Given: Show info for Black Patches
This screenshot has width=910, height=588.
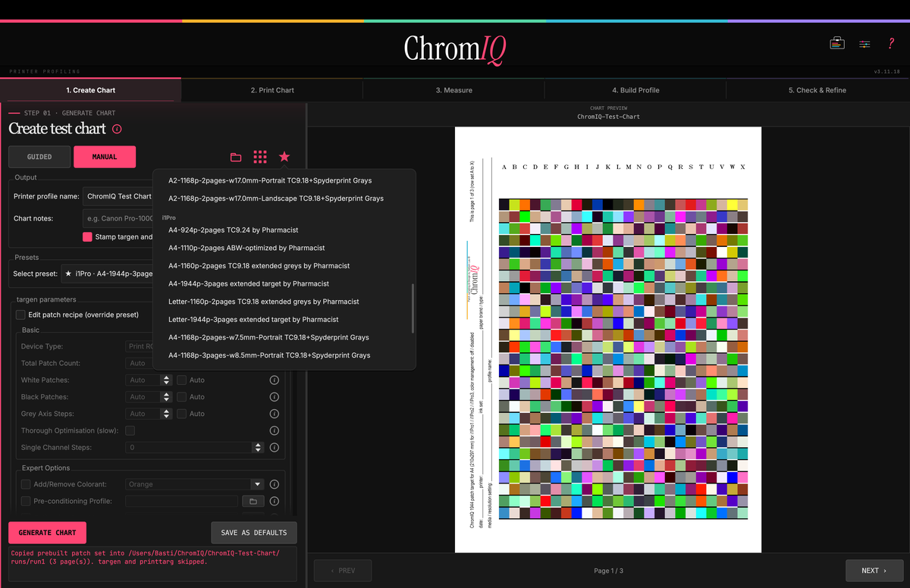Looking at the screenshot, I should (x=275, y=397).
